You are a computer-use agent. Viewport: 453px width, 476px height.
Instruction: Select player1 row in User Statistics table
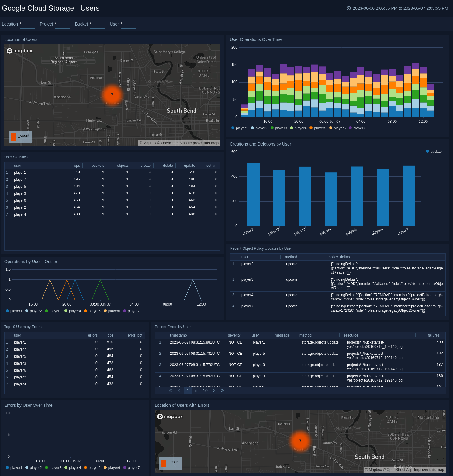point(112,173)
